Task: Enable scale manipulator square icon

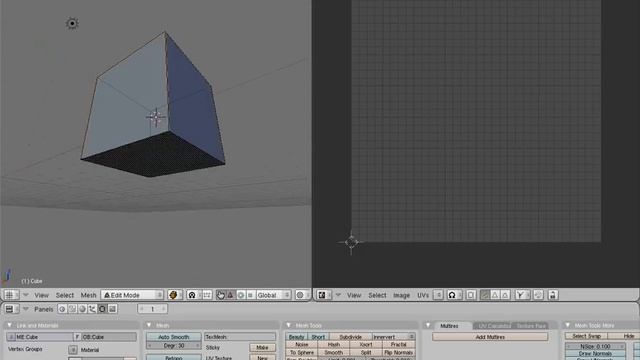Action: pyautogui.click(x=250, y=295)
